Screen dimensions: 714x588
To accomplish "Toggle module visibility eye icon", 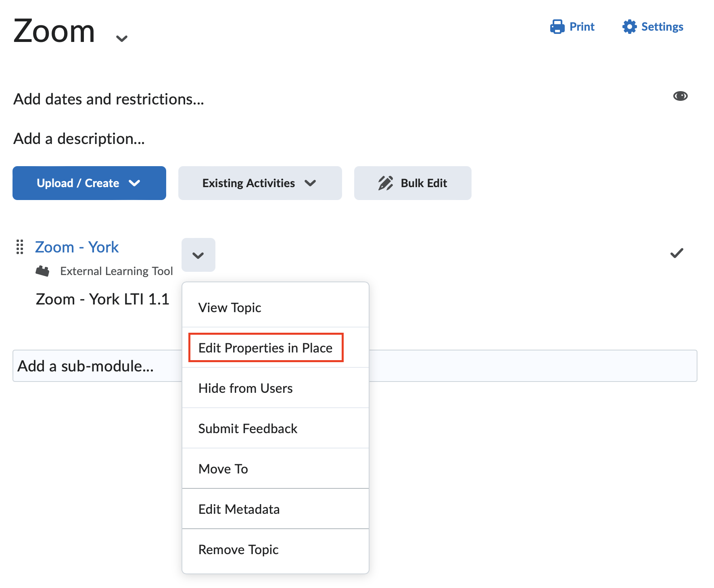I will 680,96.
